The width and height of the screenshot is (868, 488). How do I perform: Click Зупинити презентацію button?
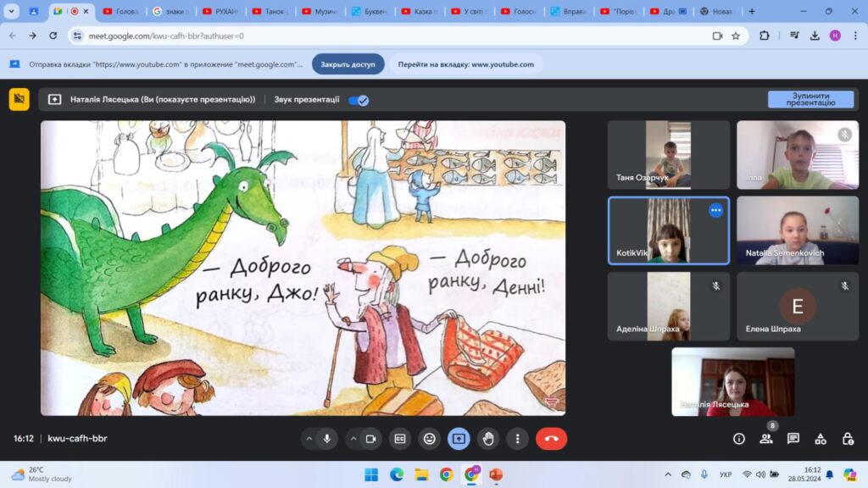[x=810, y=99]
